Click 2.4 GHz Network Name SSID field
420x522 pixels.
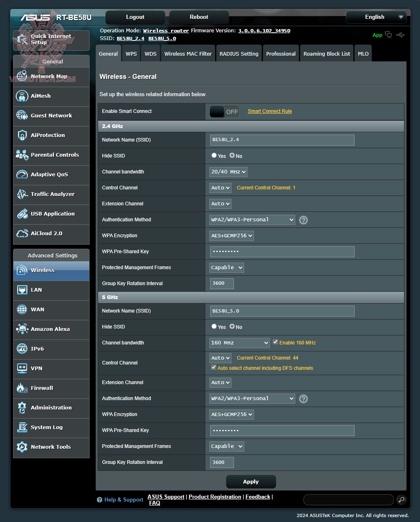(x=282, y=140)
